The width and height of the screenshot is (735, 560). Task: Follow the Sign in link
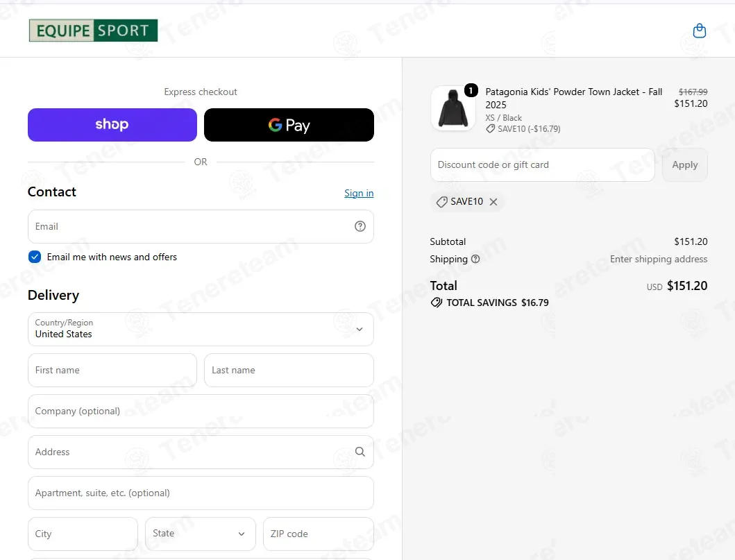[359, 193]
